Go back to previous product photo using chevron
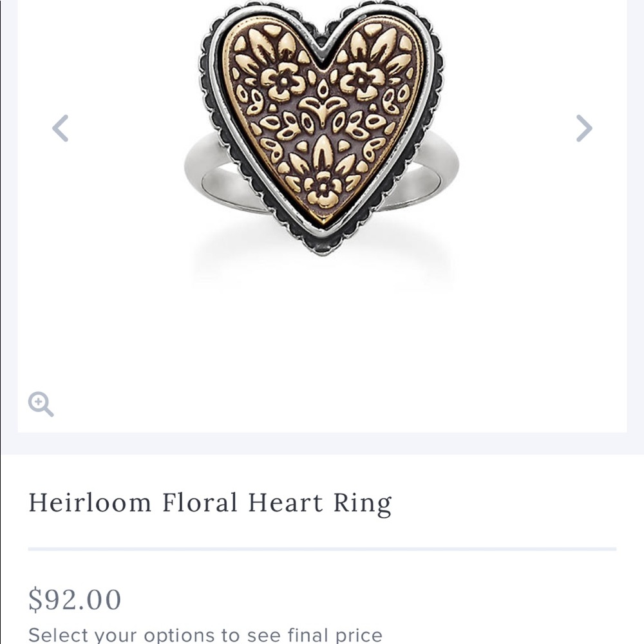Viewport: 644px width, 644px height. [61, 128]
